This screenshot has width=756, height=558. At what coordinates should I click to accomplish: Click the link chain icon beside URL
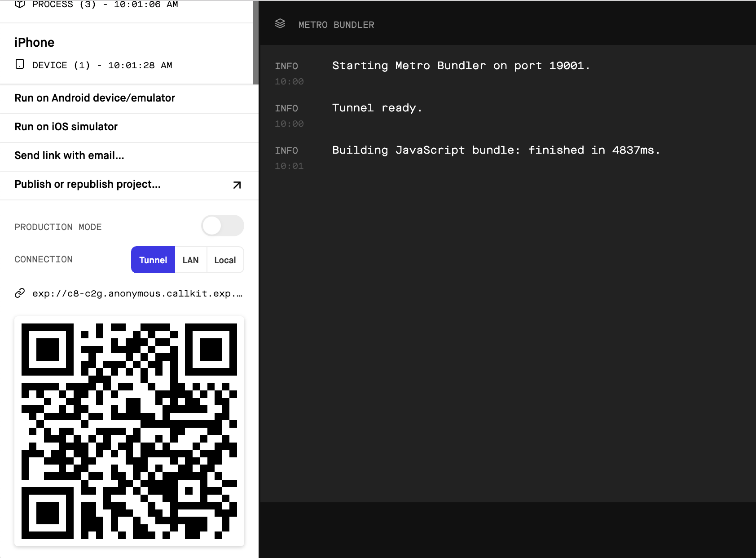click(x=20, y=293)
